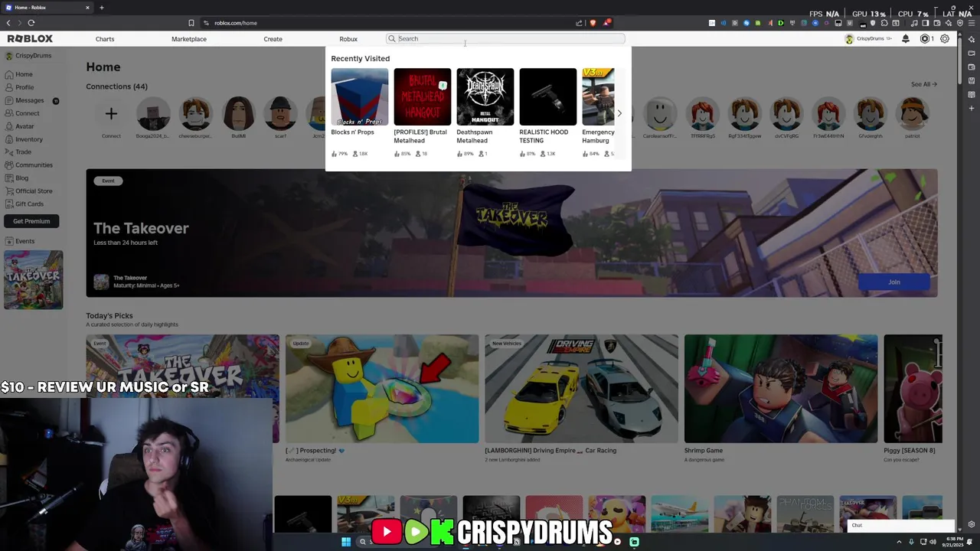This screenshot has width=980, height=551.
Task: Open the Marketplace tab
Action: coord(189,39)
